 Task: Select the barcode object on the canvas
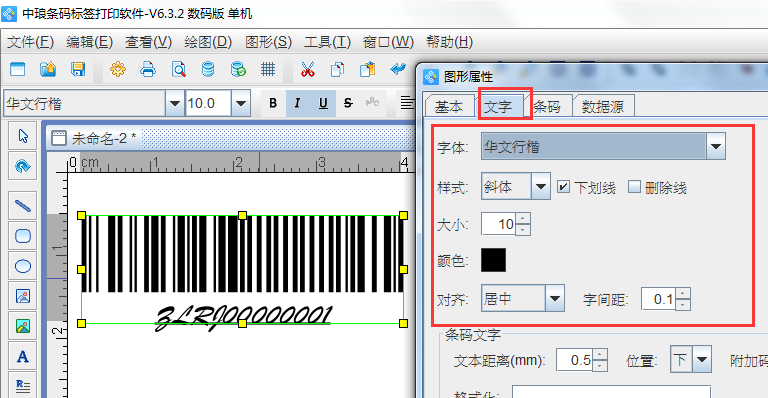click(242, 254)
